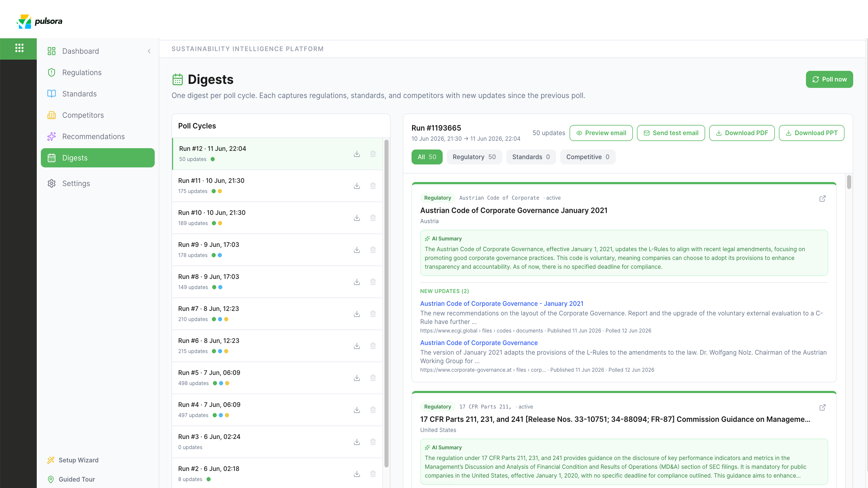This screenshot has height=488, width=868.
Task: Download the Run #7 digest
Action: [x=357, y=314]
